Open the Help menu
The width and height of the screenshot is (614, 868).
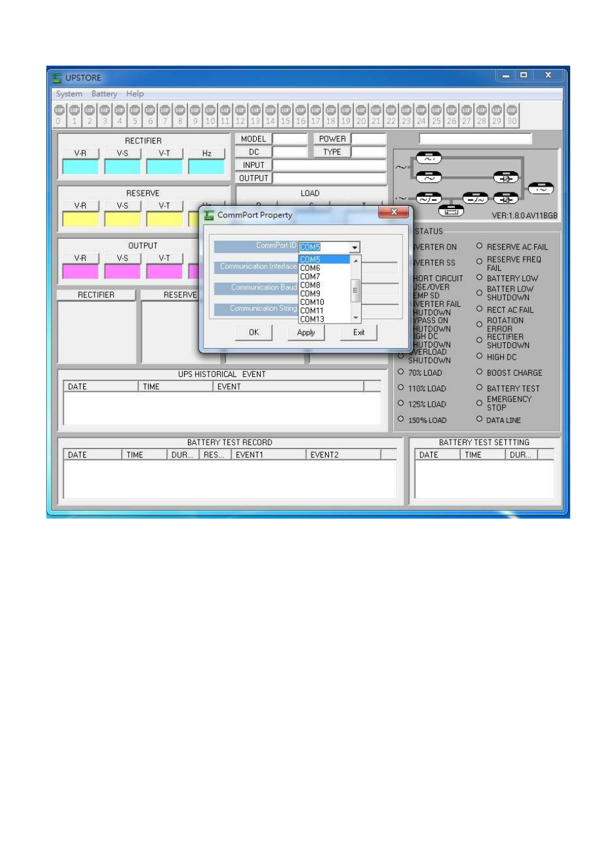pos(135,94)
